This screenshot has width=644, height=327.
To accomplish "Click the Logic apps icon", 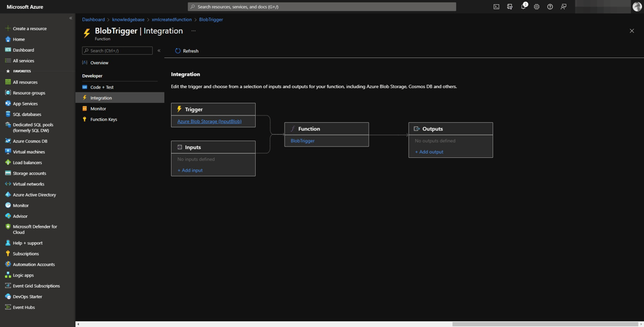I will pos(8,275).
